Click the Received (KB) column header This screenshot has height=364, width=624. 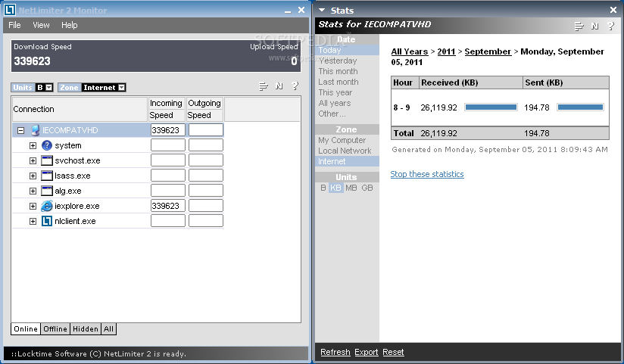click(471, 82)
